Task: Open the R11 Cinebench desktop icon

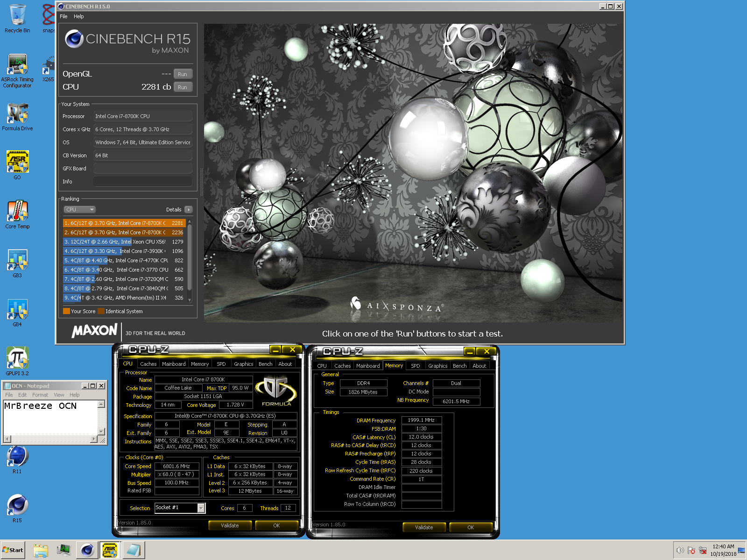Action: [x=17, y=460]
